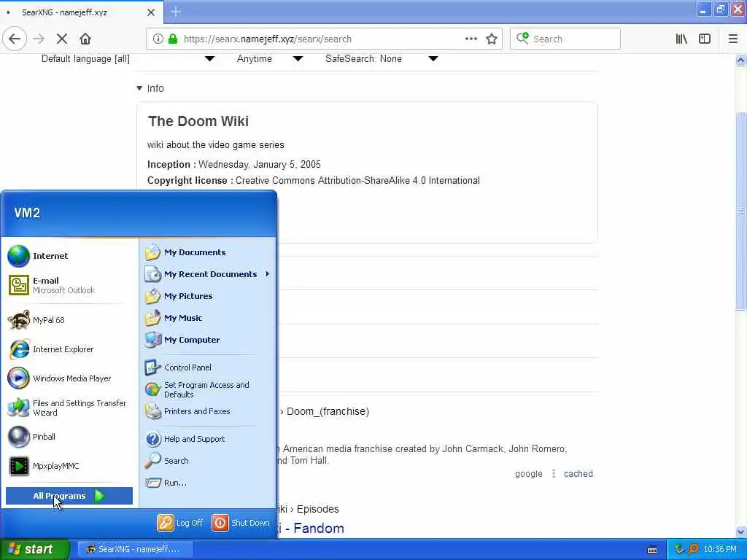This screenshot has height=560, width=747.
Task: Open My Documents folder
Action: click(208, 252)
